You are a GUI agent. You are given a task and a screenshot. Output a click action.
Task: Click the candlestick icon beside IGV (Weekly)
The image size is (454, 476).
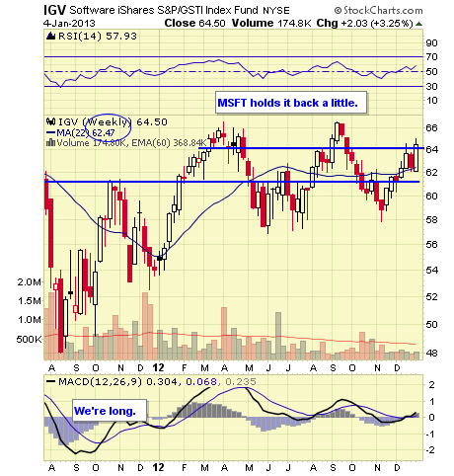click(x=51, y=121)
